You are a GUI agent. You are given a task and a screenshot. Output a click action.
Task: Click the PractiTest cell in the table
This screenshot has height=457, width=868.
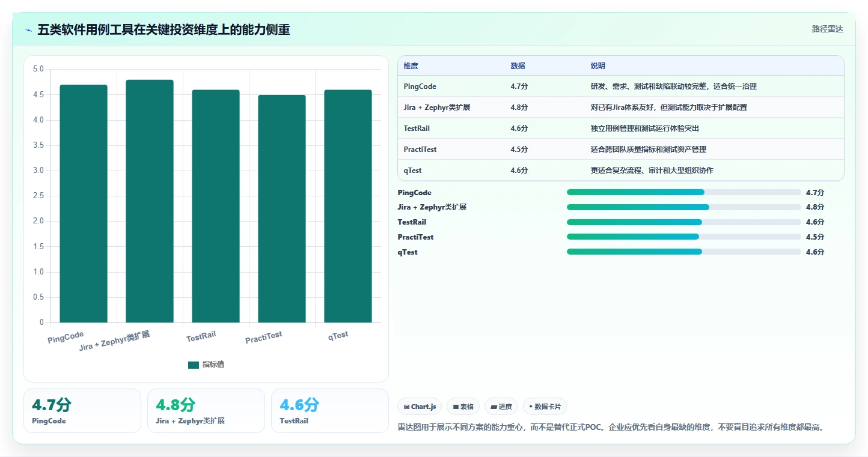tap(420, 150)
